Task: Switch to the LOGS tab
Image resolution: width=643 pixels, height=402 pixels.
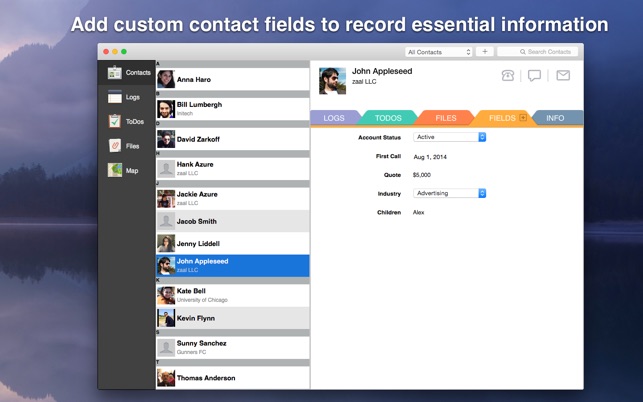Action: (x=334, y=118)
